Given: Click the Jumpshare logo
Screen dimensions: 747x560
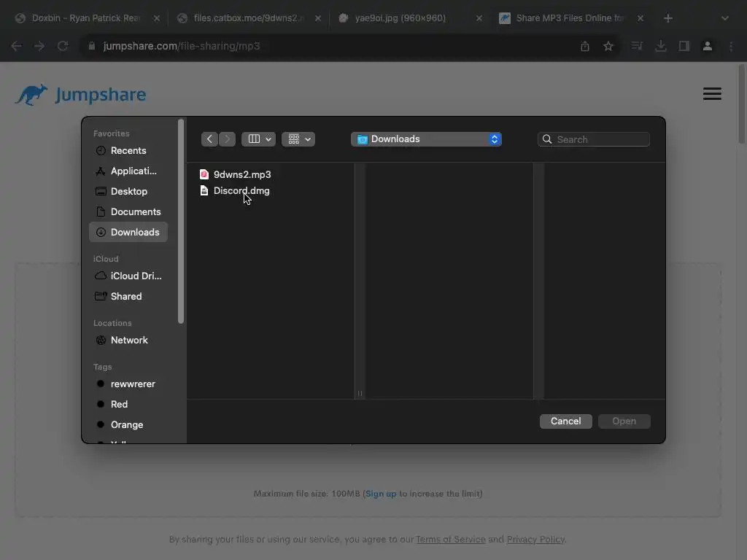Looking at the screenshot, I should click(80, 94).
